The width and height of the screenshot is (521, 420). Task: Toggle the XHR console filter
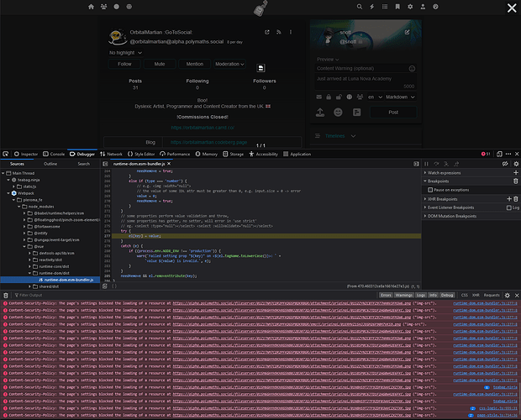tap(476, 295)
